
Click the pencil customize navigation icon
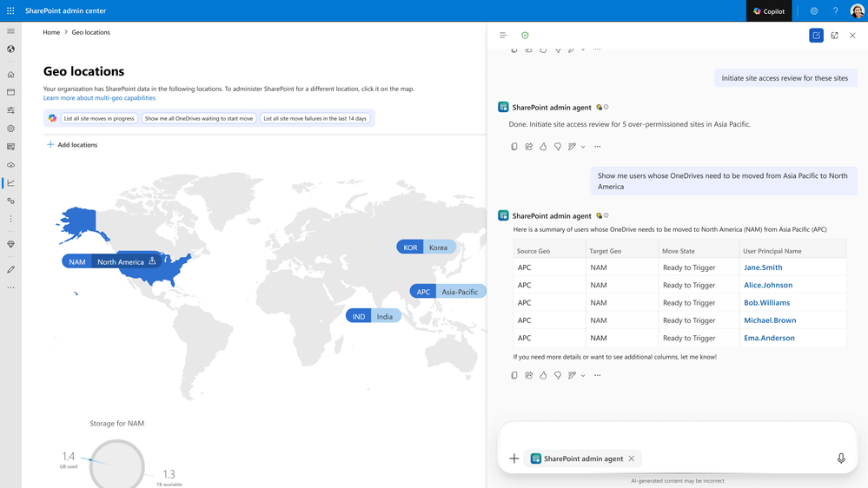coord(10,269)
